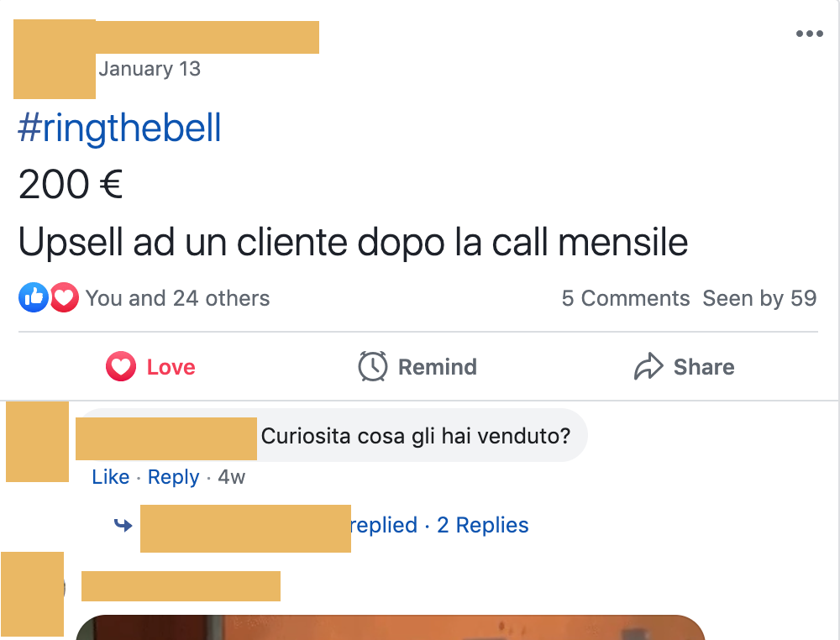View the Seen by 59 list
This screenshot has height=640, width=840.
pyautogui.click(x=759, y=298)
